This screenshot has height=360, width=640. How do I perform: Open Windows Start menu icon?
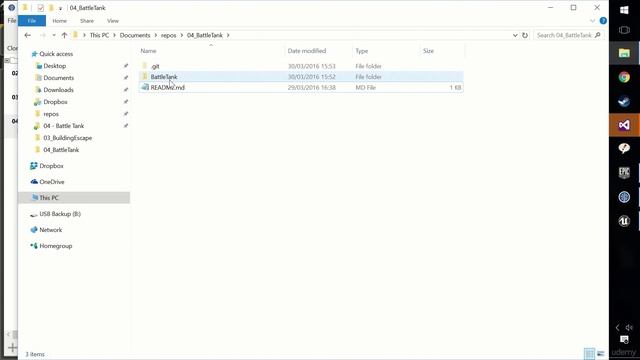tap(624, 10)
